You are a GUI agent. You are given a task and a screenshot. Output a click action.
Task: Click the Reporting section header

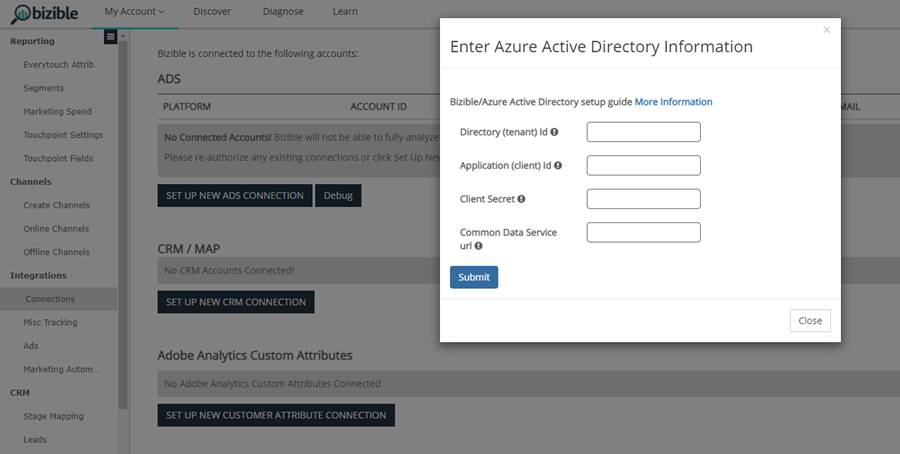click(x=32, y=41)
